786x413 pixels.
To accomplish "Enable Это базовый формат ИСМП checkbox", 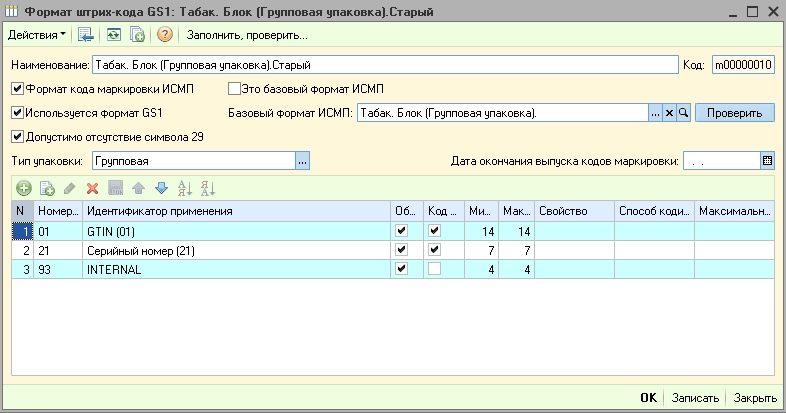I will coord(235,89).
